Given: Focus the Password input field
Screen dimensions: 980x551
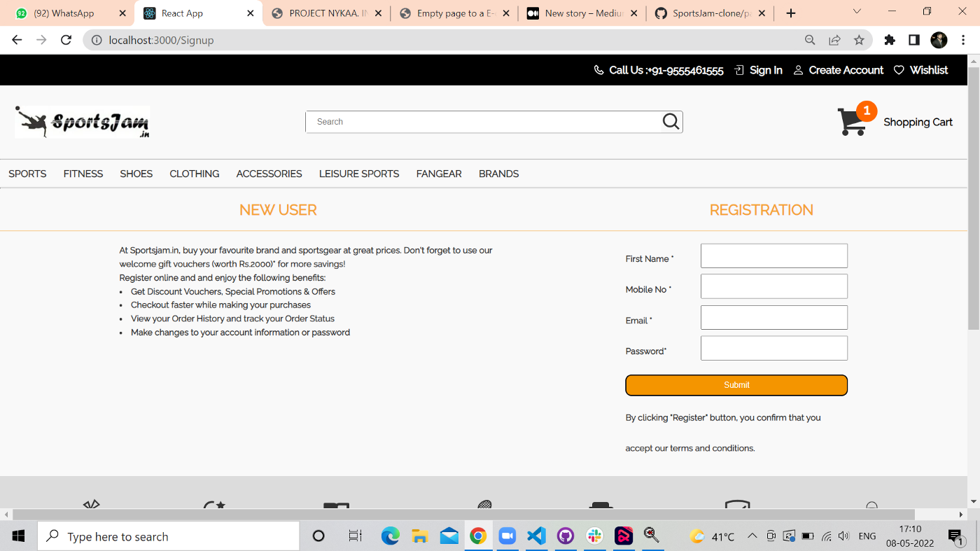Looking at the screenshot, I should click(774, 348).
